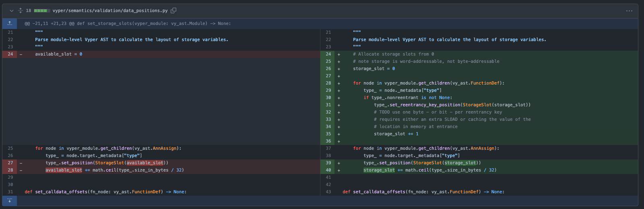Click the diffstat squares next to 18
This screenshot has height=209, width=644.
(x=42, y=10)
